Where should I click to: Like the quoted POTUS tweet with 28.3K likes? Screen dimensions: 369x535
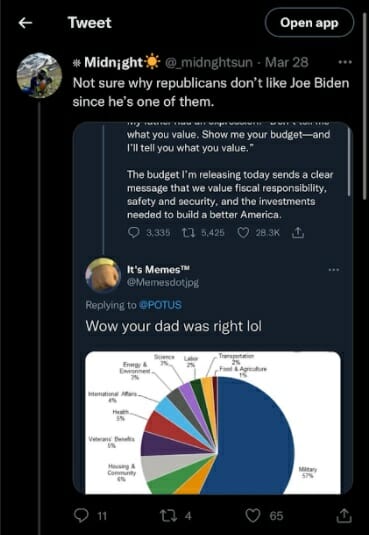pos(243,233)
